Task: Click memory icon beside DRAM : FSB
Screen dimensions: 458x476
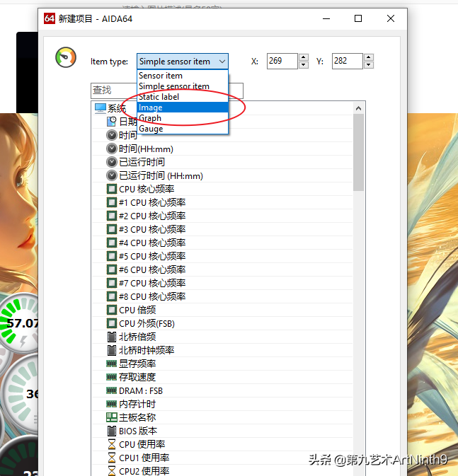Action: [x=112, y=390]
